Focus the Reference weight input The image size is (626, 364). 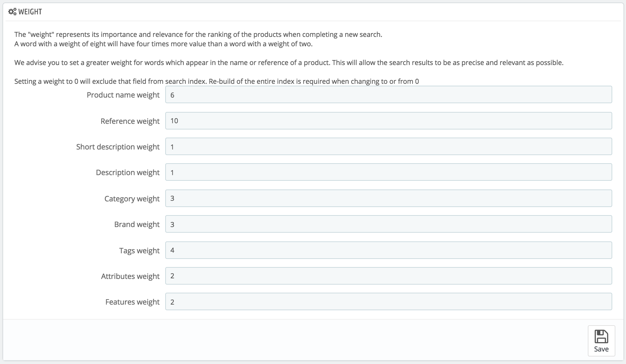(x=388, y=121)
